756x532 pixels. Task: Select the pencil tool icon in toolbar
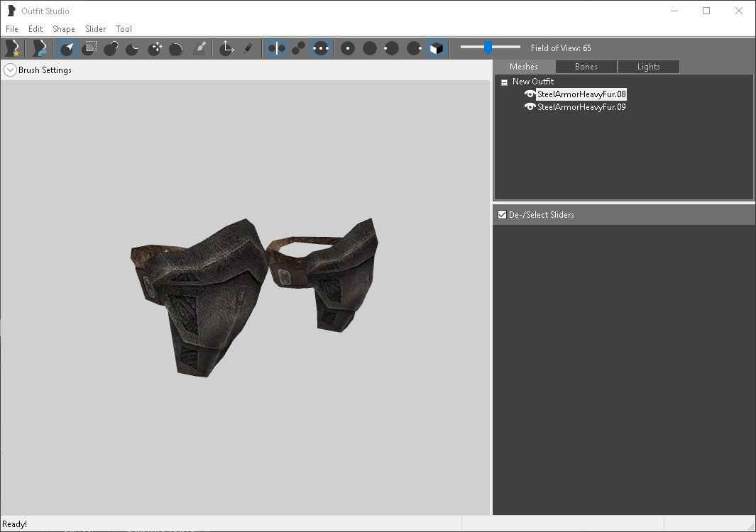tap(248, 48)
